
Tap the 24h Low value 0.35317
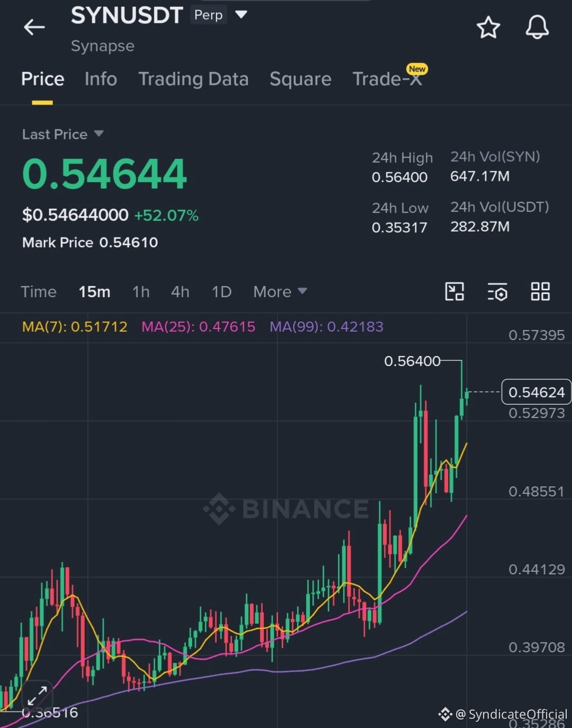pos(399,227)
